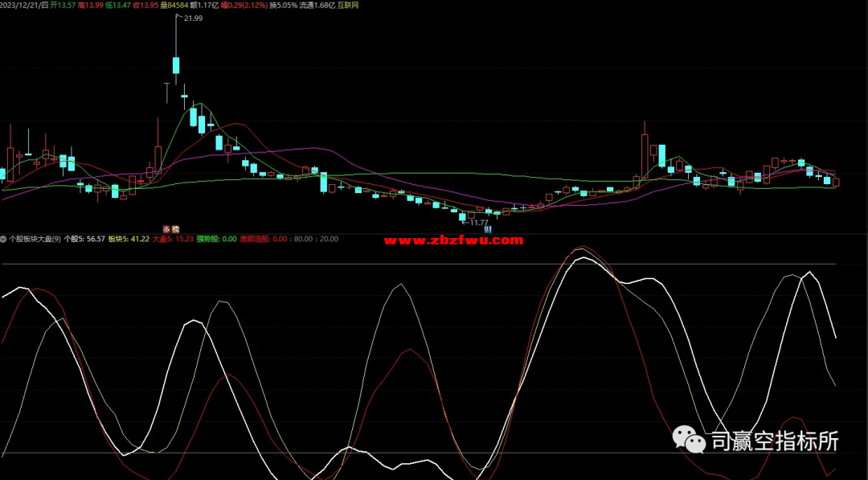Viewport: 868px width, 480px height.
Task: Click the 流通1.68亿 float value
Action: (x=317, y=5)
